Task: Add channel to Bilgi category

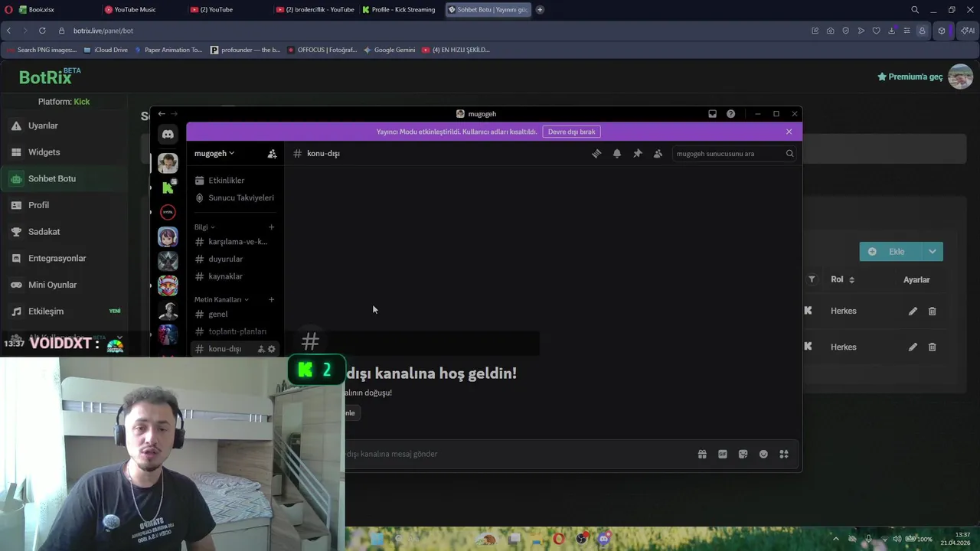Action: 271,227
